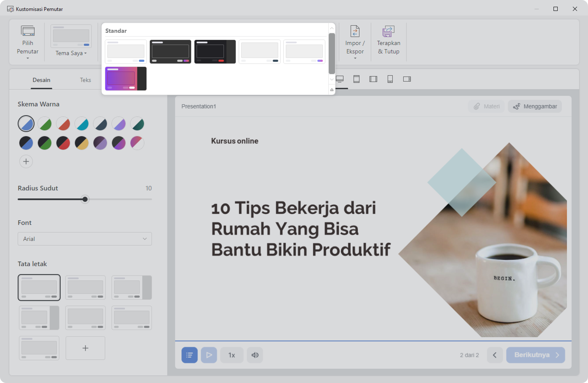Select the dark gray standard theme

tap(170, 52)
